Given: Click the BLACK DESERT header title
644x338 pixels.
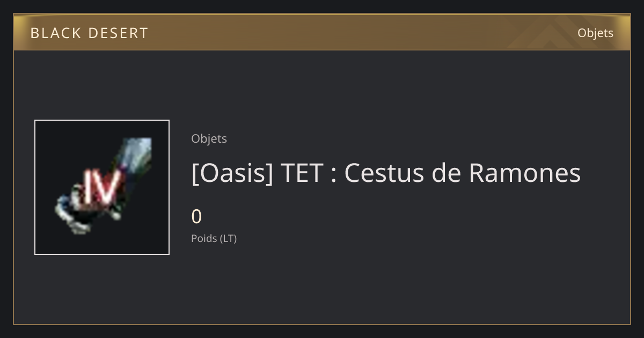Looking at the screenshot, I should (x=89, y=33).
